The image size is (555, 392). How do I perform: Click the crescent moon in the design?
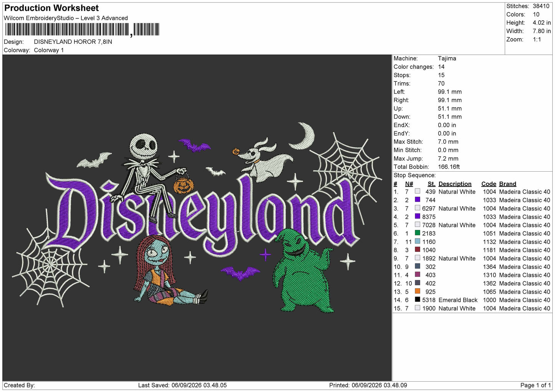(x=303, y=136)
